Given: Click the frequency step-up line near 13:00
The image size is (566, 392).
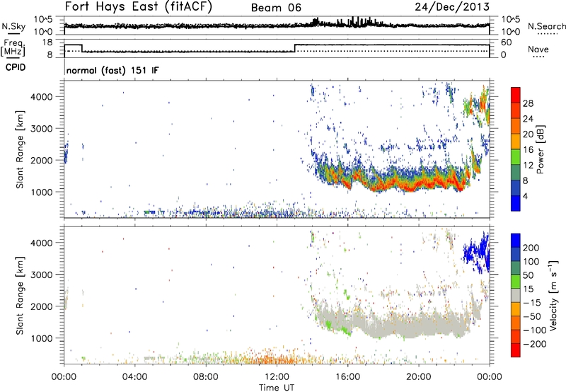Looking at the screenshot, I should (295, 48).
